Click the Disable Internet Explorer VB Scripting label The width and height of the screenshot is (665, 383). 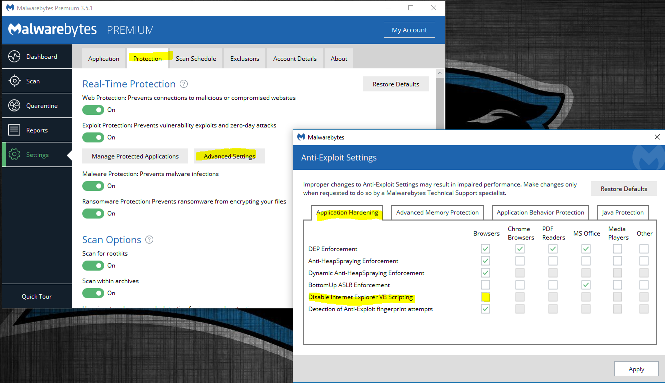[361, 297]
